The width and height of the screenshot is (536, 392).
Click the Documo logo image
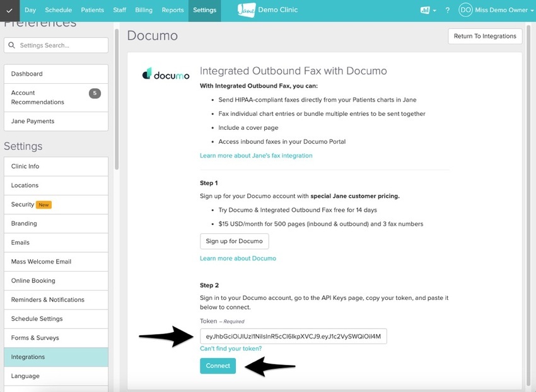(x=166, y=74)
